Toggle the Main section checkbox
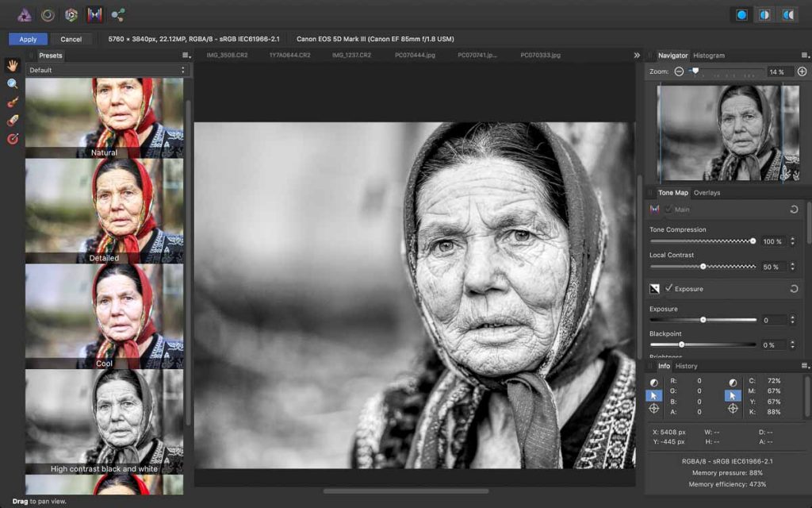Image resolution: width=812 pixels, height=508 pixels. (669, 210)
